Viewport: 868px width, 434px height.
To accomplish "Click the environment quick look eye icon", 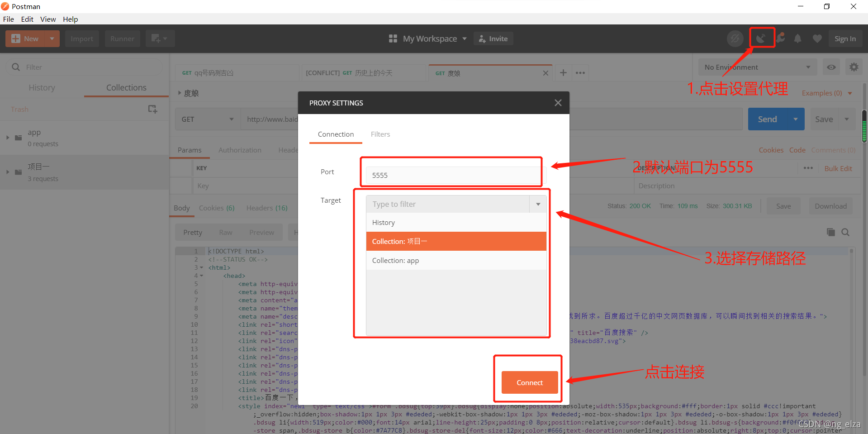I will tap(831, 67).
